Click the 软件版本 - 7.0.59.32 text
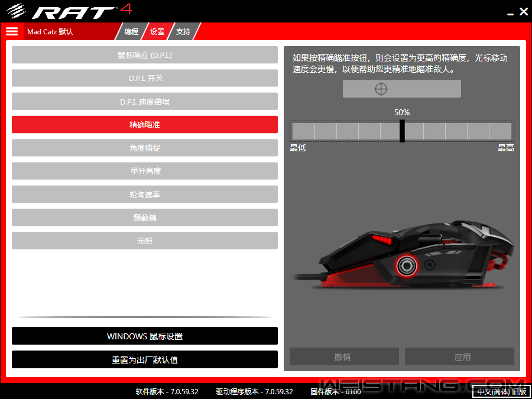This screenshot has height=399, width=532. 167,391
